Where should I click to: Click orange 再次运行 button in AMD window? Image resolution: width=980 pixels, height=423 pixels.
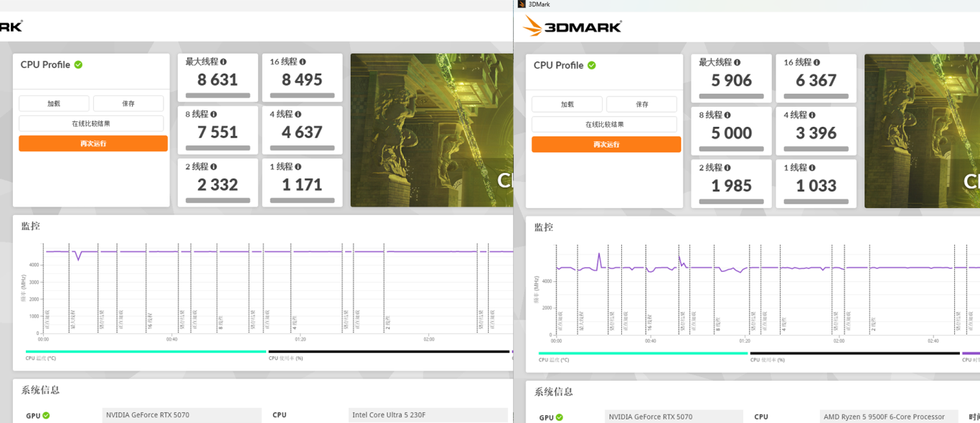pyautogui.click(x=606, y=144)
